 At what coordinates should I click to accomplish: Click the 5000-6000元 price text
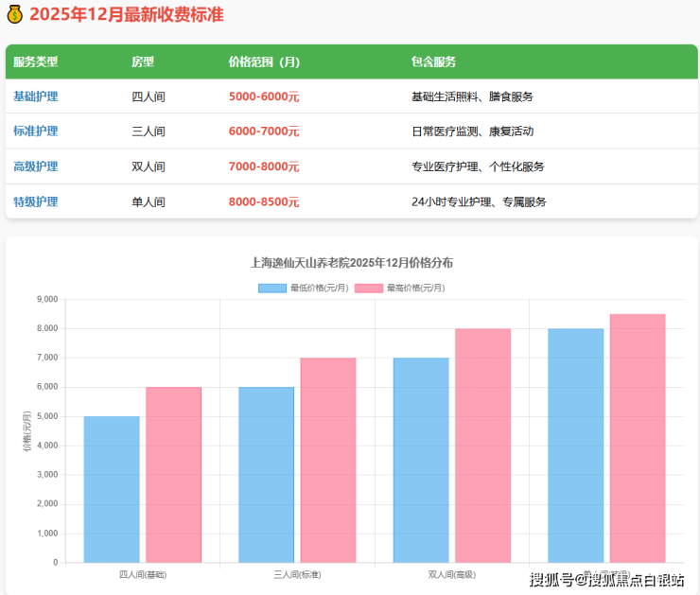264,96
